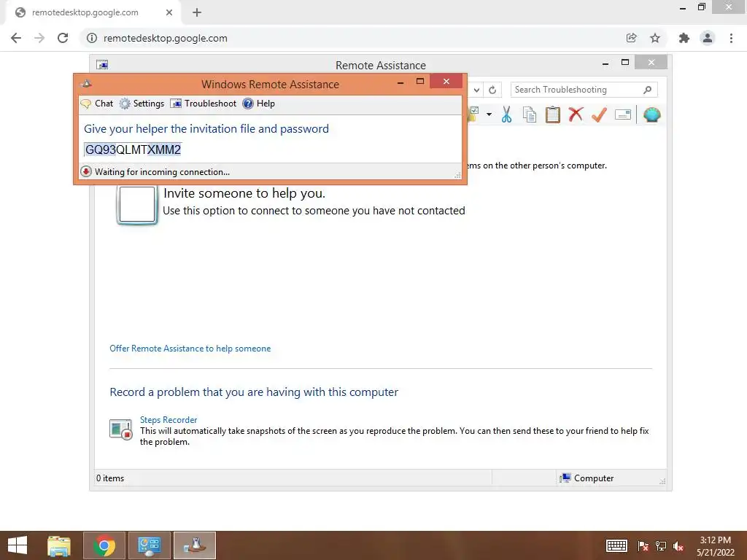The width and height of the screenshot is (747, 560).
Task: Click 'Invite someone to help you.' option
Action: (x=244, y=192)
